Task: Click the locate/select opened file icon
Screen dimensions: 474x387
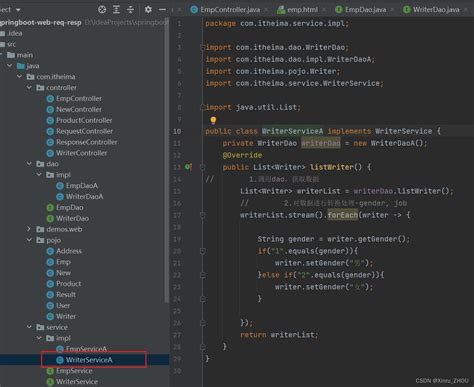Action: tap(102, 10)
